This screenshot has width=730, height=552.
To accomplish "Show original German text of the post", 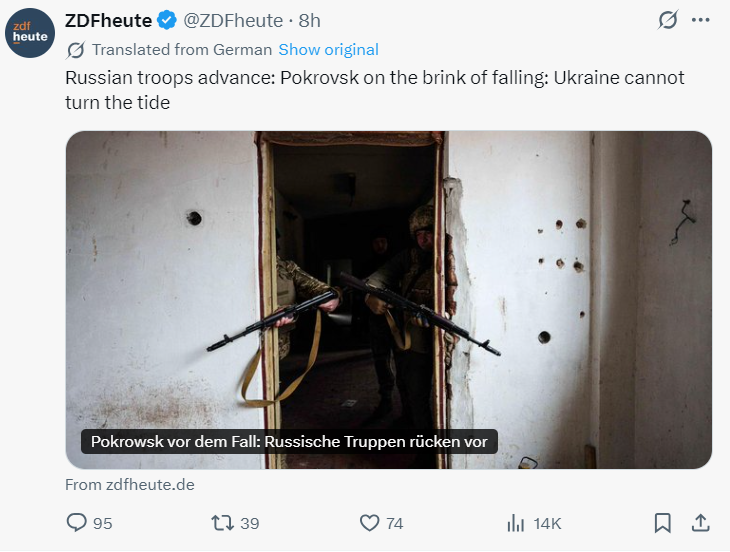I will pyautogui.click(x=328, y=50).
